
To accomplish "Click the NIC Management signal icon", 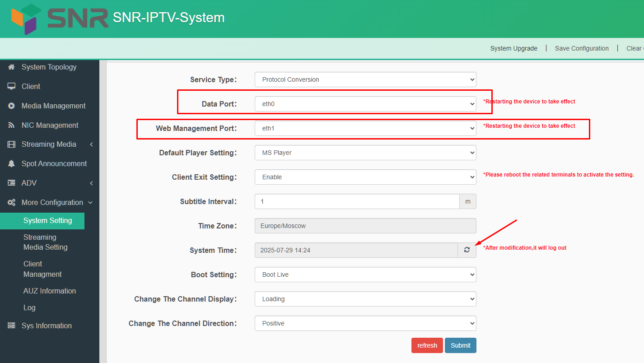I will point(12,125).
